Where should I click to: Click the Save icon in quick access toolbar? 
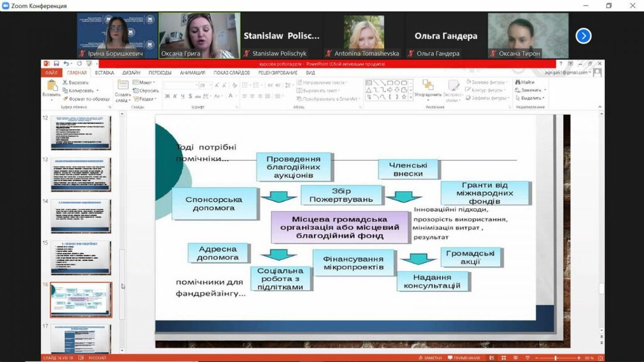(x=56, y=63)
